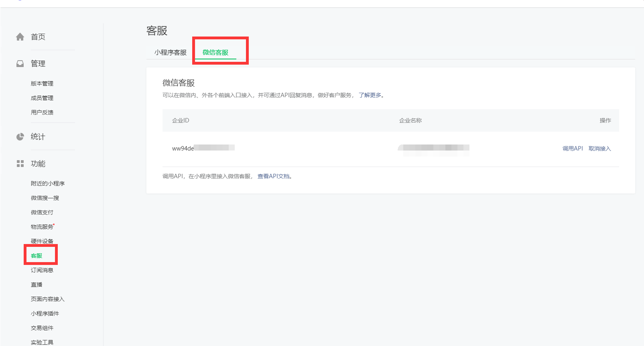Open 小程序插件 page
The image size is (644, 346).
click(45, 313)
